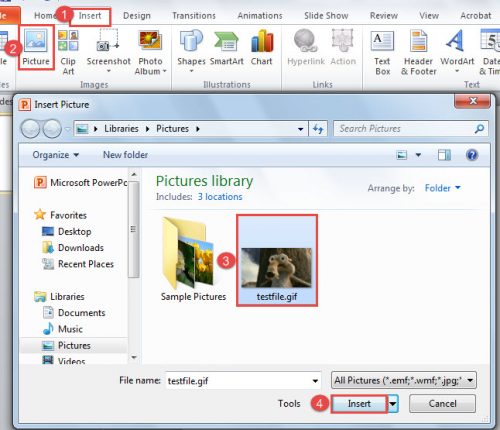This screenshot has height=430, width=500.
Task: Switch to the Animations ribbon tab
Action: 260,16
